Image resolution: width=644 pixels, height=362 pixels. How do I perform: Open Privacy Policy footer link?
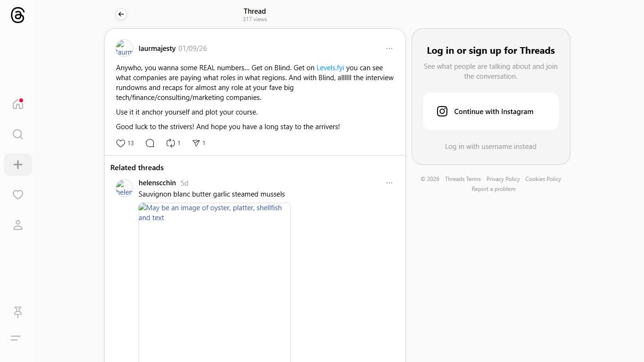[503, 179]
